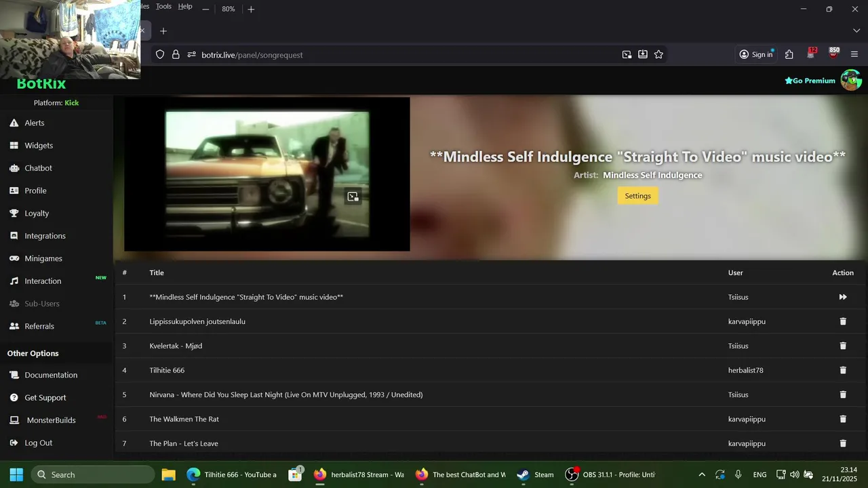Image resolution: width=868 pixels, height=488 pixels.
Task: Open the Tools menu
Action: (163, 6)
